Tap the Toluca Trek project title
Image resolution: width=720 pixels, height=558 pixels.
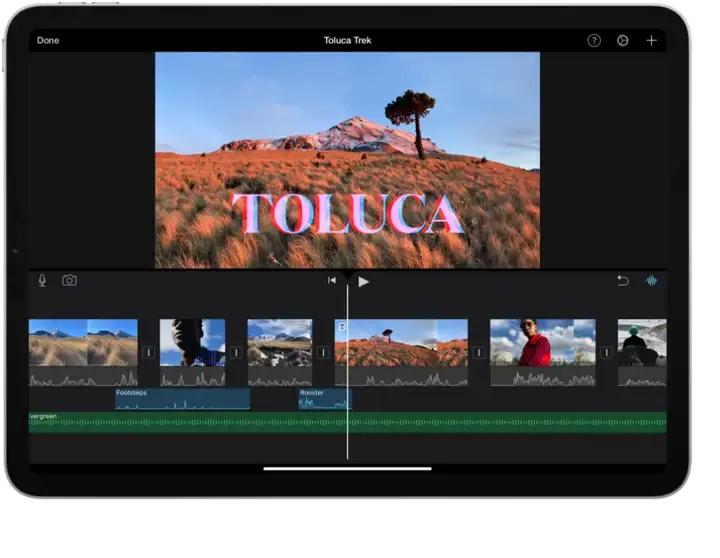347,41
